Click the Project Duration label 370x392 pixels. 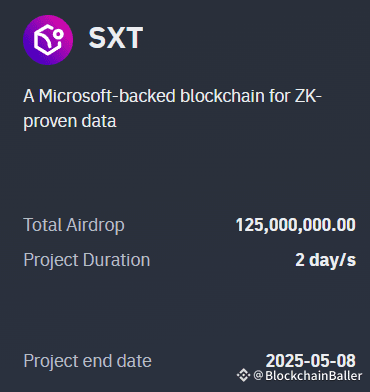[x=87, y=260]
